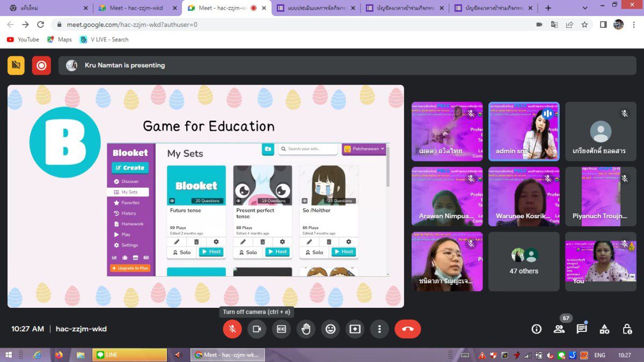Select Arawan Nimpua participant tile
Viewport: 644px width, 362px height.
pyautogui.click(x=447, y=196)
